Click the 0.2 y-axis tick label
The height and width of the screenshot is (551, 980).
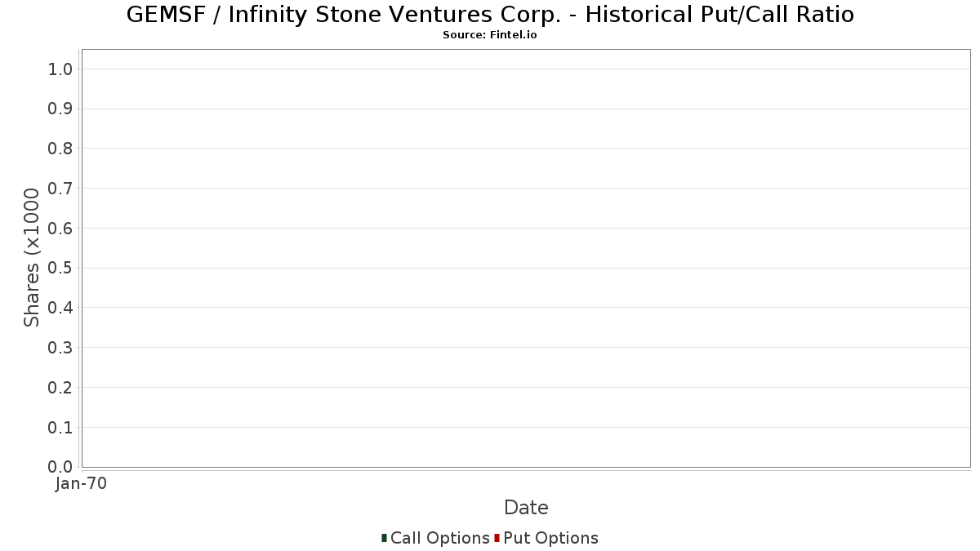(x=61, y=388)
